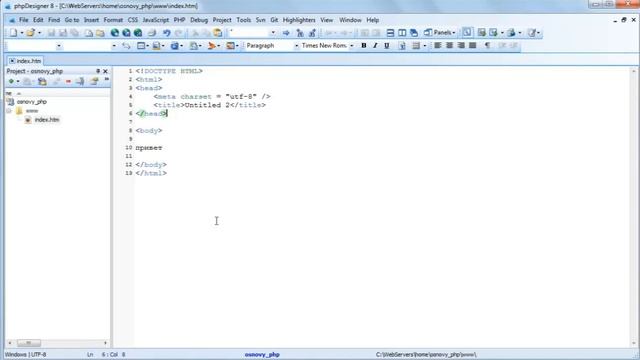Image resolution: width=640 pixels, height=360 pixels.
Task: Click the Windows | UTF-8 status bar entry
Action: 25,355
